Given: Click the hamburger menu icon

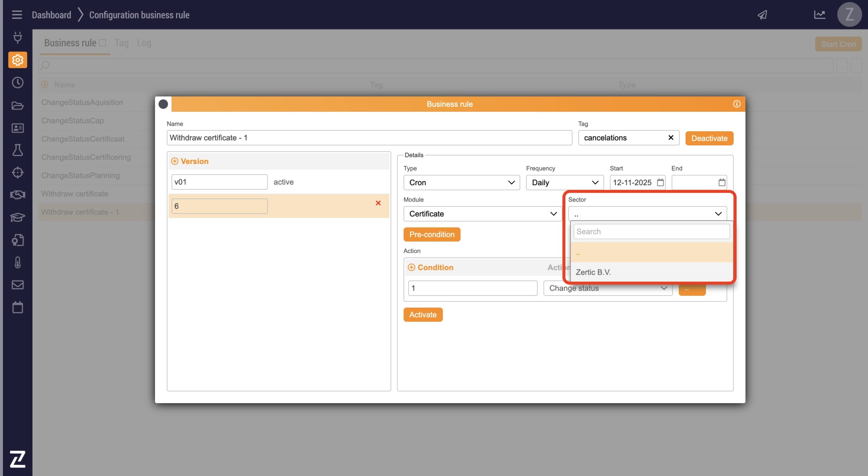Looking at the screenshot, I should (x=17, y=15).
